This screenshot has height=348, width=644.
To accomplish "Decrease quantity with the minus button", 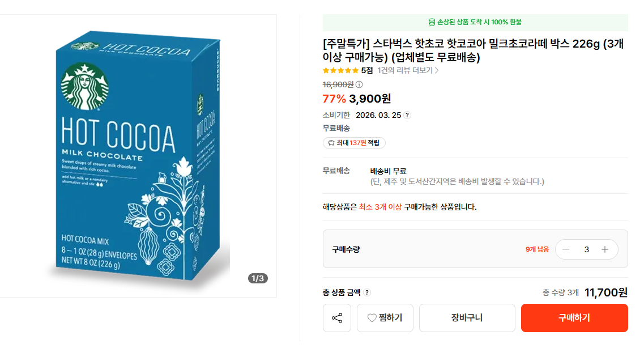I will (x=566, y=249).
